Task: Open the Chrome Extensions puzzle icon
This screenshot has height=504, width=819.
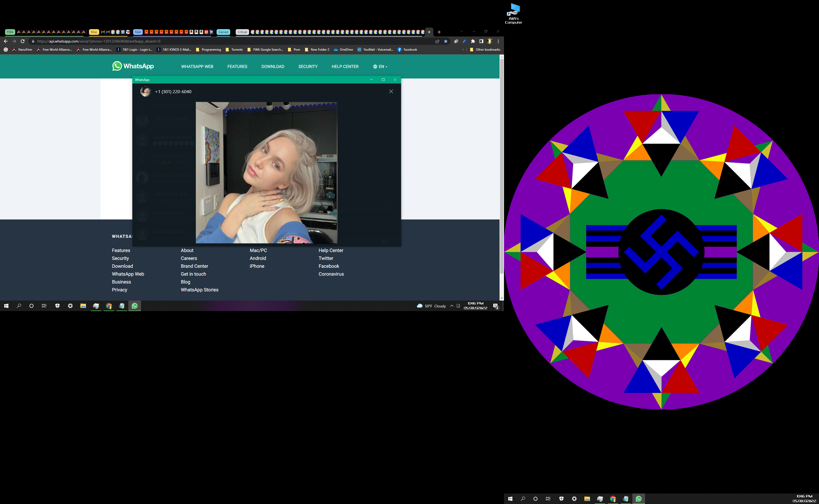Action: coord(473,41)
